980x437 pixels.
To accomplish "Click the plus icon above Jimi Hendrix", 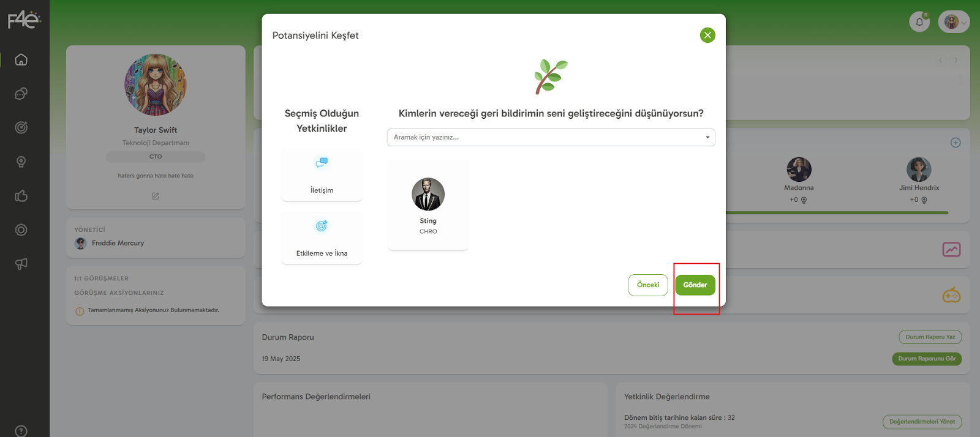I will click(955, 143).
